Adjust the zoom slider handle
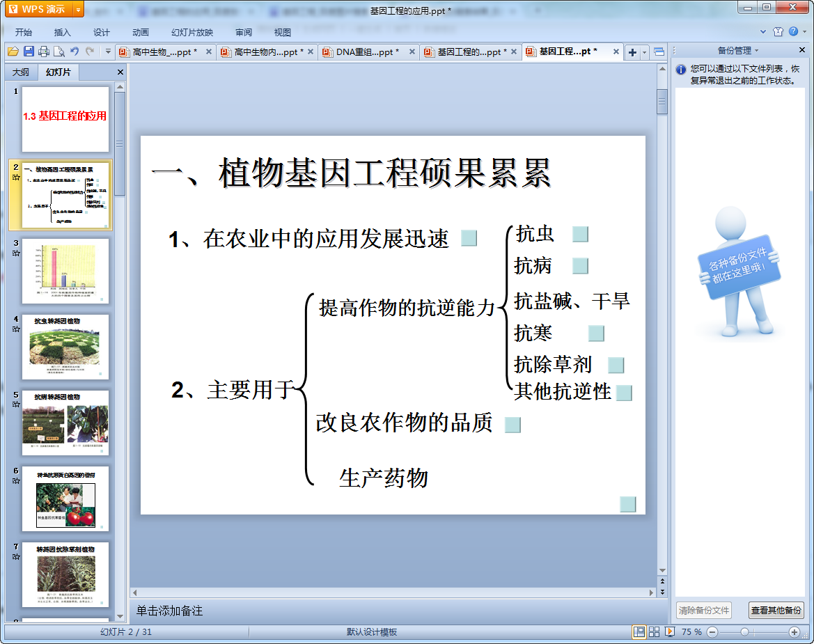Screen dimensions: 814x644 pyautogui.click(x=745, y=631)
